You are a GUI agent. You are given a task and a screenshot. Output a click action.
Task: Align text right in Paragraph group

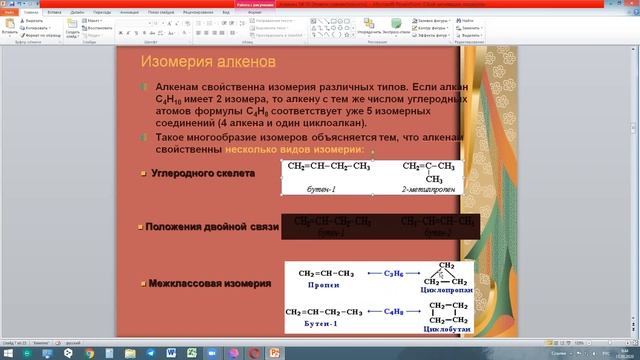[x=214, y=33]
